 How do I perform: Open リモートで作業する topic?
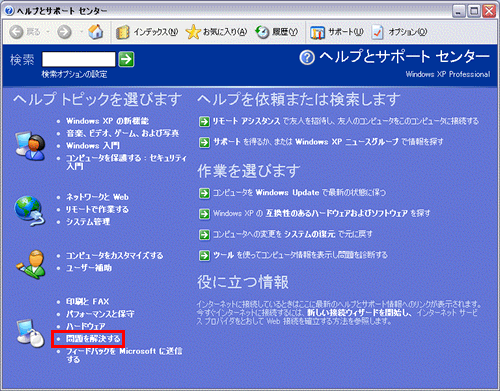click(97, 209)
